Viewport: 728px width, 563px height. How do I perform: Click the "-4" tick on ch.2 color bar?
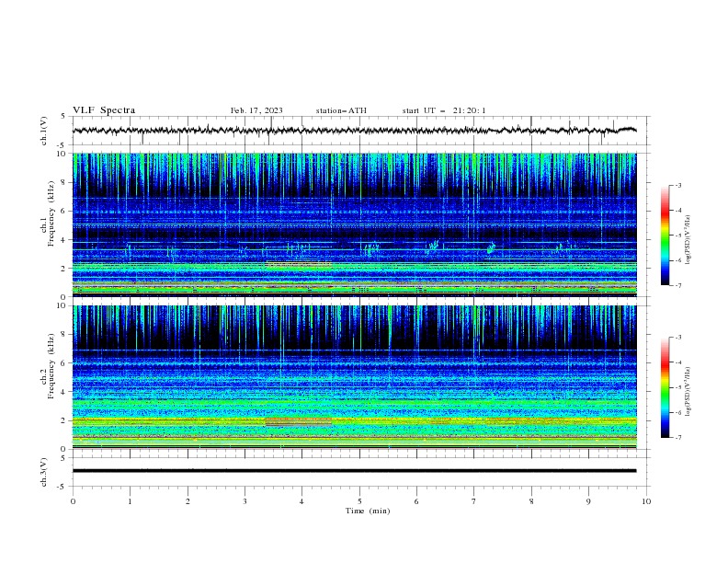pyautogui.click(x=677, y=362)
